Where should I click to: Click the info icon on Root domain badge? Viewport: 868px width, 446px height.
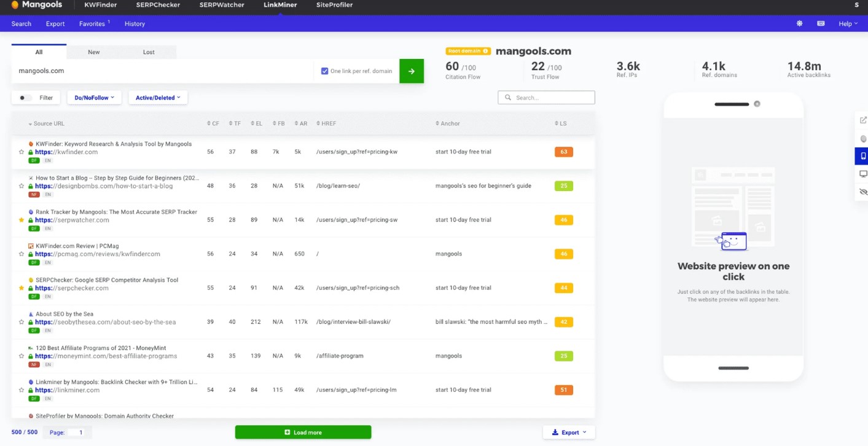[485, 51]
